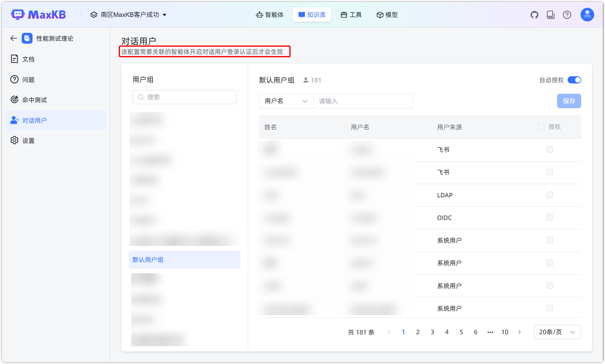605x364 pixels.
Task: Open the 用户名 filter dropdown
Action: [x=286, y=101]
